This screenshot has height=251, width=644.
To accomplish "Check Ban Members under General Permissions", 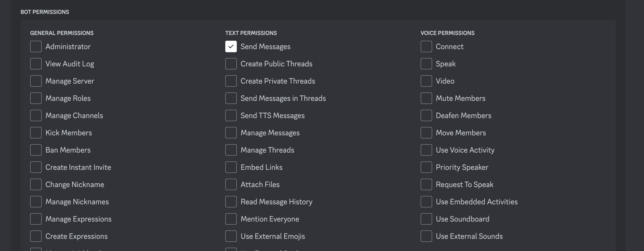I will pyautogui.click(x=35, y=150).
